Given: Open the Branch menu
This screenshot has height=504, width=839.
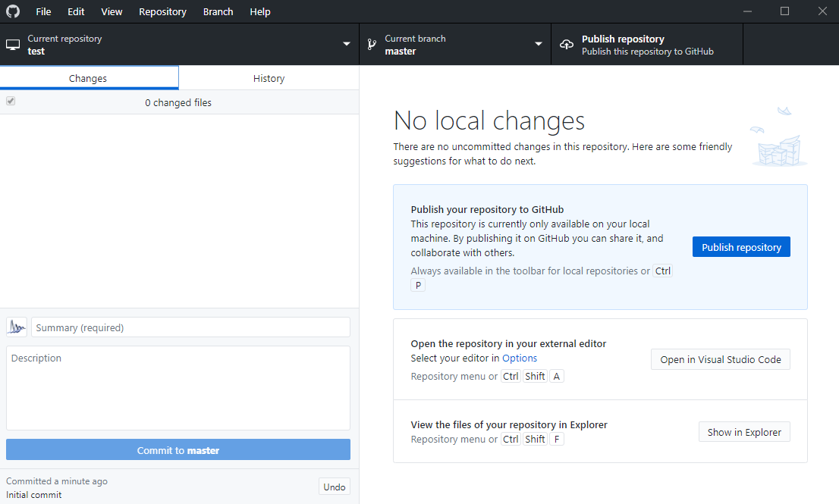Looking at the screenshot, I should click(218, 11).
